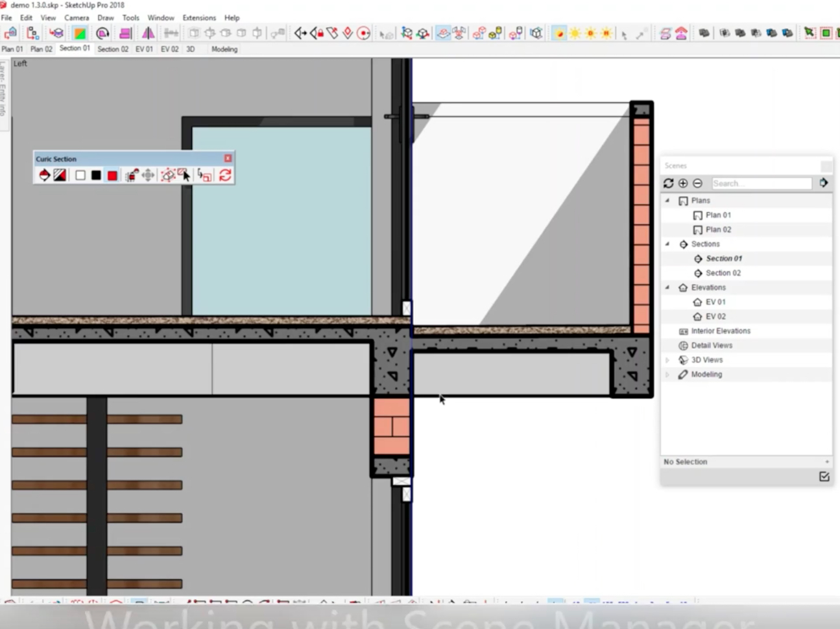Click the add scene plus icon

(x=683, y=184)
